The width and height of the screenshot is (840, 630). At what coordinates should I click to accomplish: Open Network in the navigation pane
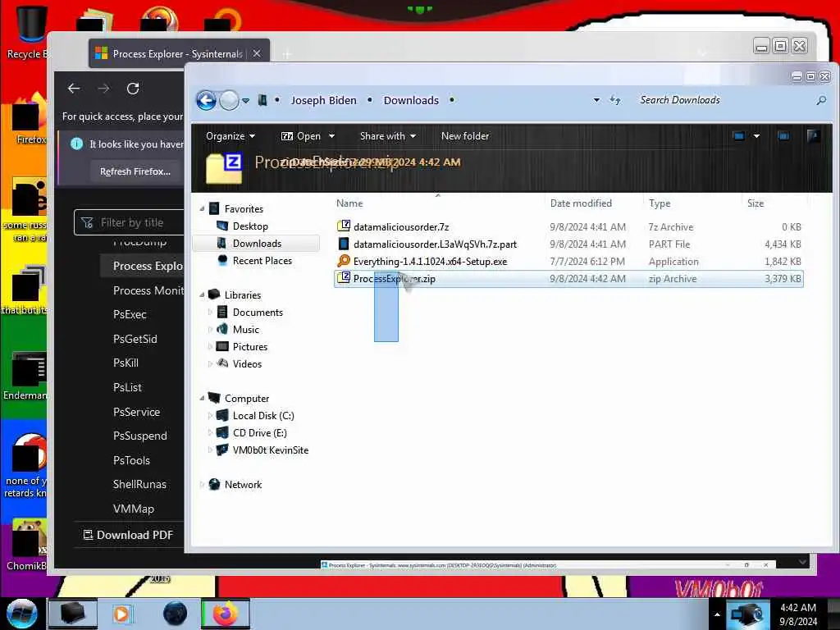coord(243,484)
